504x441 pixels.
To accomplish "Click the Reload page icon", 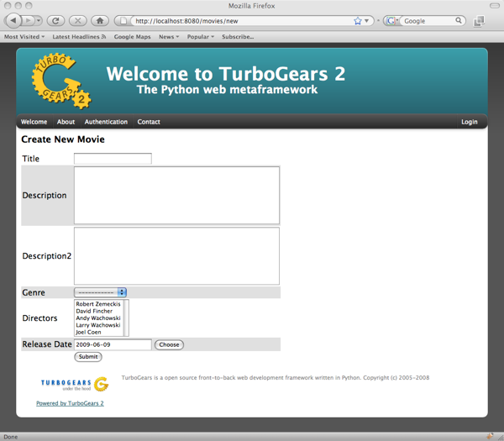I will tap(55, 21).
